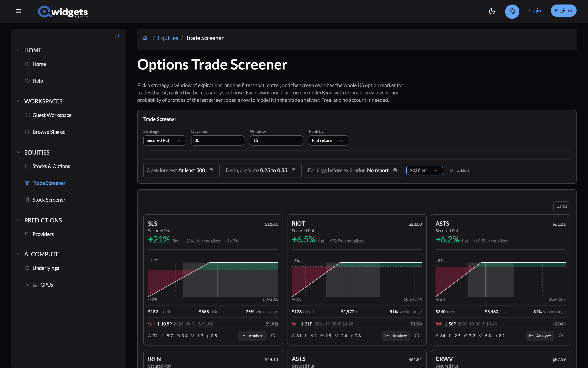Click Browse Shared magnifier icon
This screenshot has height=368, width=588.
pyautogui.click(x=27, y=132)
